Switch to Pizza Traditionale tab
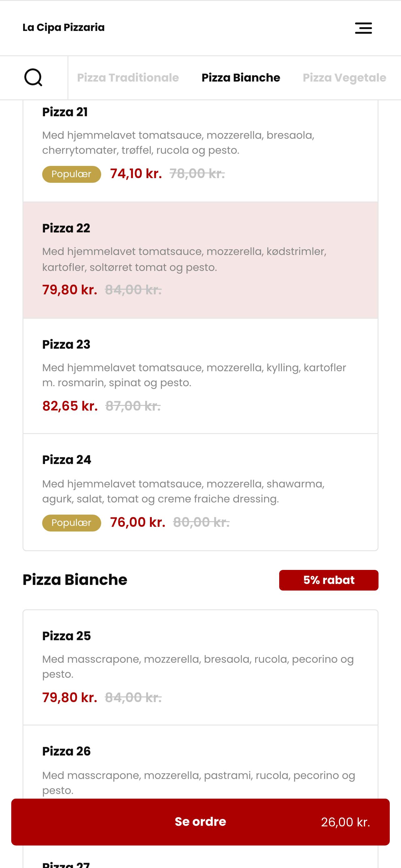401x868 pixels. pos(128,77)
